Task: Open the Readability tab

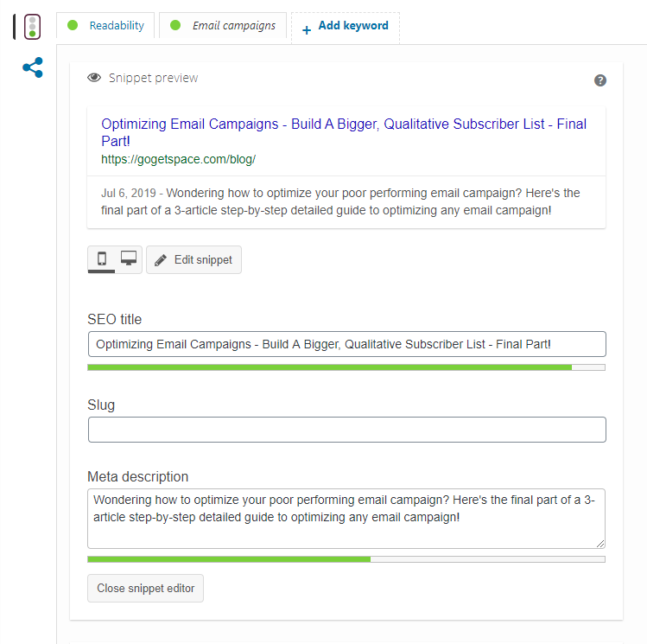Action: pyautogui.click(x=106, y=26)
